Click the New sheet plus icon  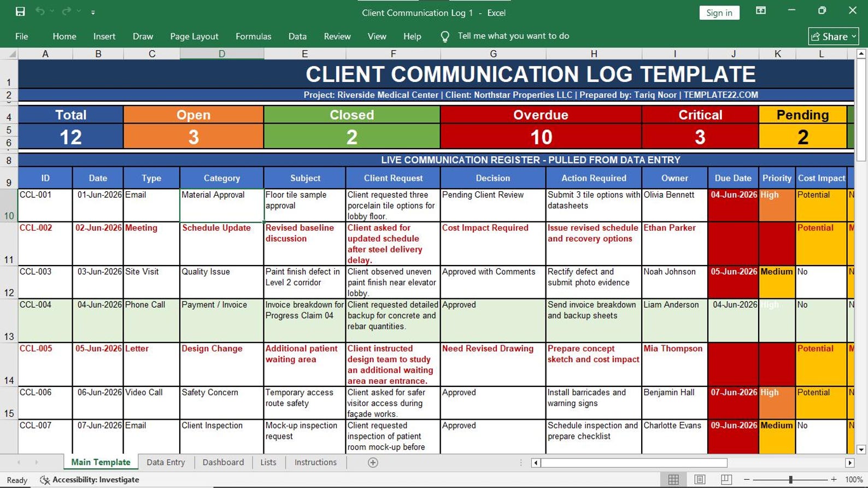point(373,463)
